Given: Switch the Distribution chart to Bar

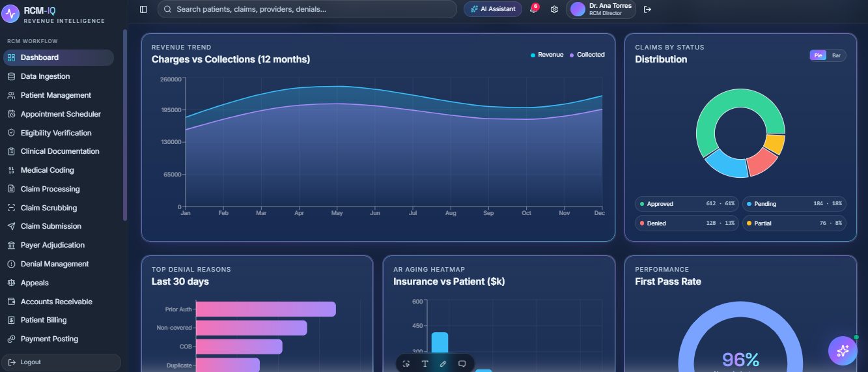Looking at the screenshot, I should click(836, 55).
